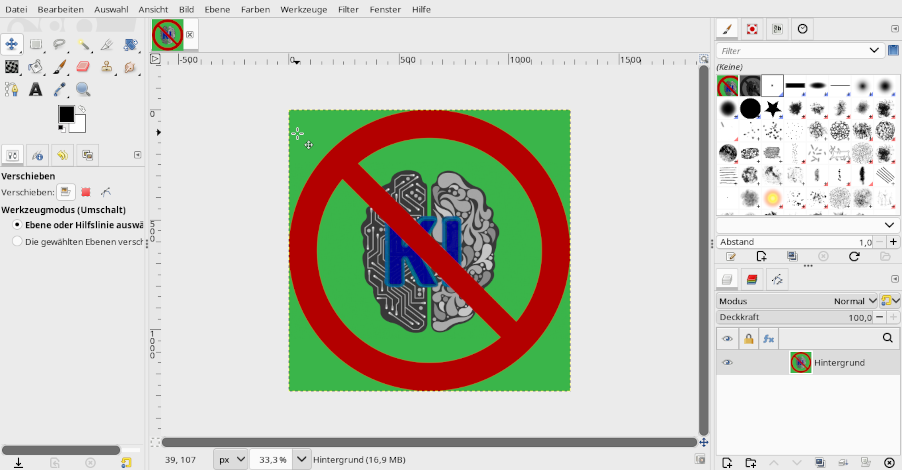The width and height of the screenshot is (902, 470).
Task: Activate the Paintbrush tool
Action: click(59, 67)
